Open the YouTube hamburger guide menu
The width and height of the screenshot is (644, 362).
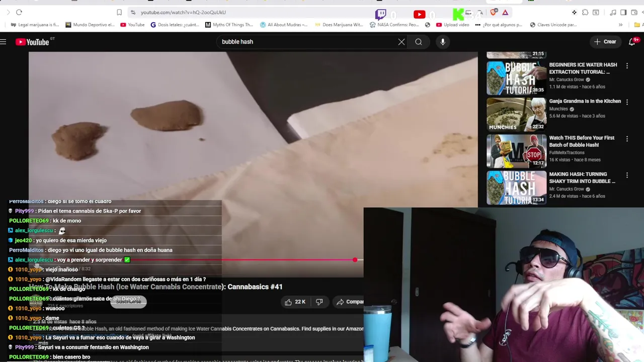tap(3, 42)
